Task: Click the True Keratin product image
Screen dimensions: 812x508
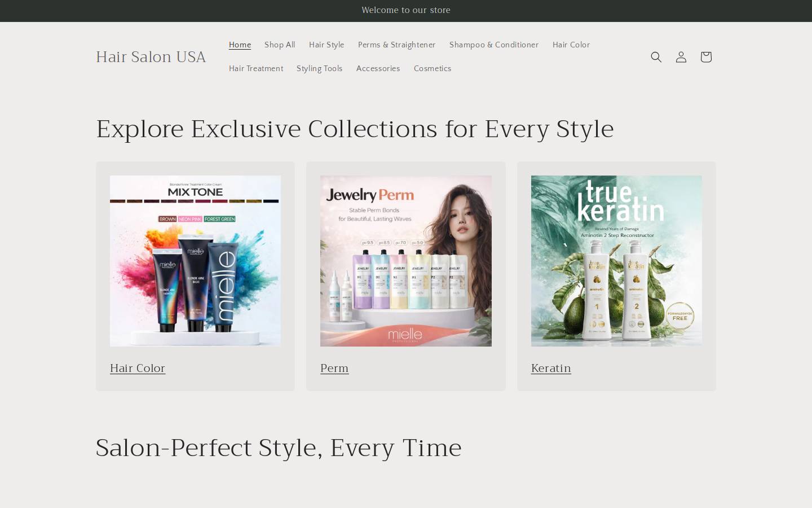Action: pos(616,261)
